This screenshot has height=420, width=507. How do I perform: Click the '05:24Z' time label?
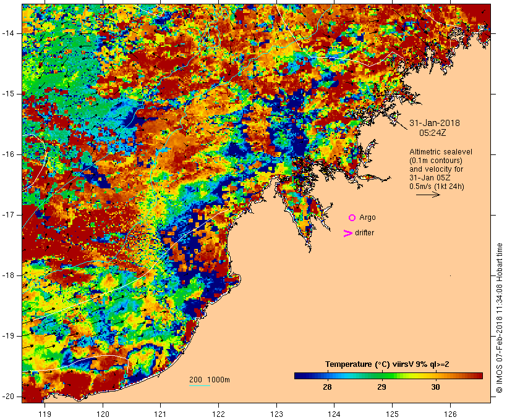433,133
